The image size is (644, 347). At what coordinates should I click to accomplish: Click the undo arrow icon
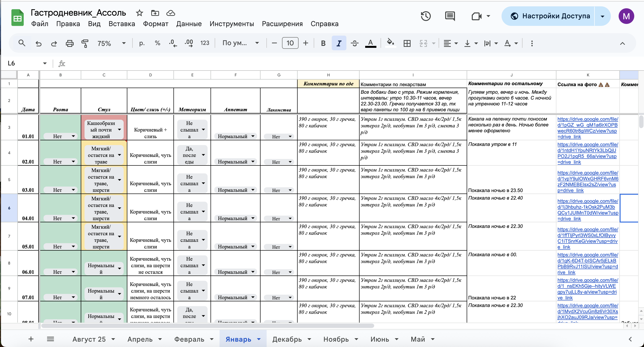pos(38,43)
